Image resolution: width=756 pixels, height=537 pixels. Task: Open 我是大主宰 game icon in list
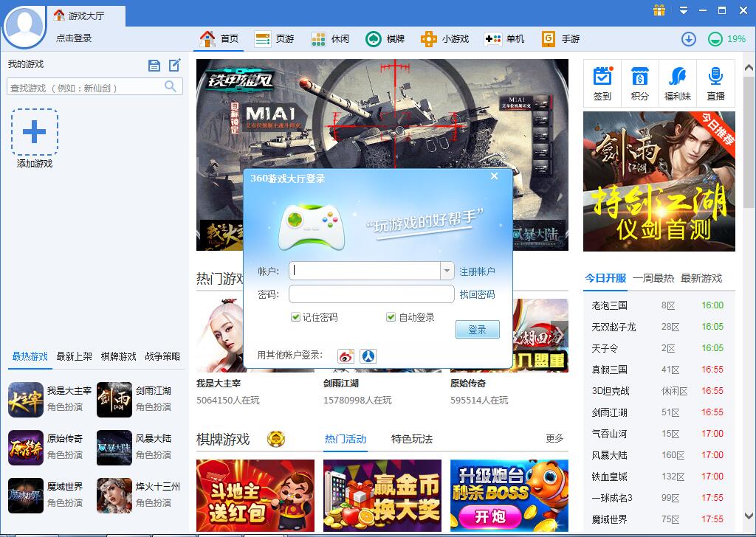point(26,399)
